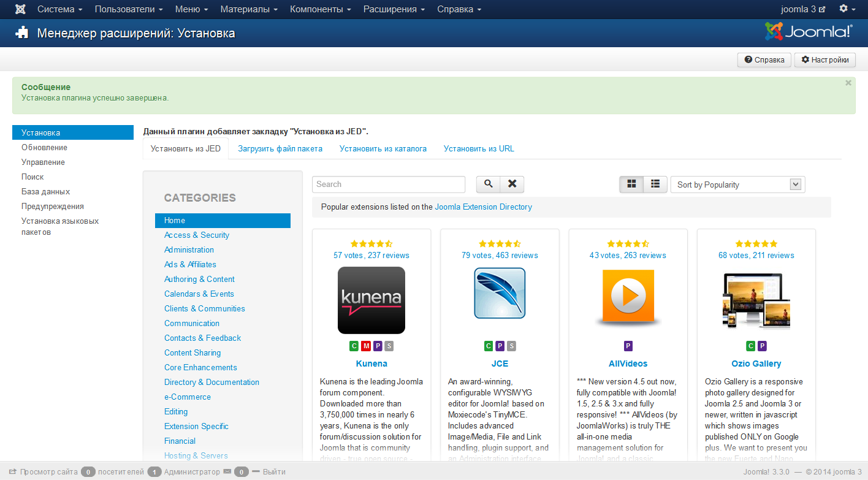This screenshot has width=868, height=480.
Task: Open the Sort by Popularity dropdown
Action: 738,185
